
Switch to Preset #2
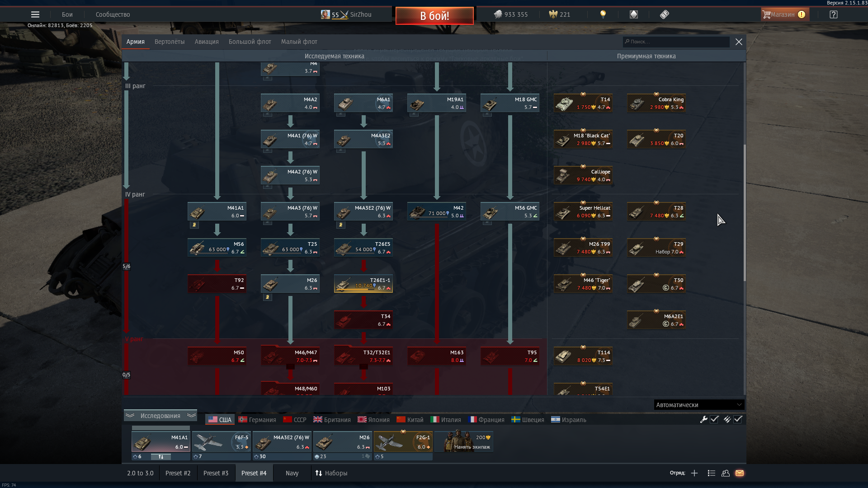(178, 473)
